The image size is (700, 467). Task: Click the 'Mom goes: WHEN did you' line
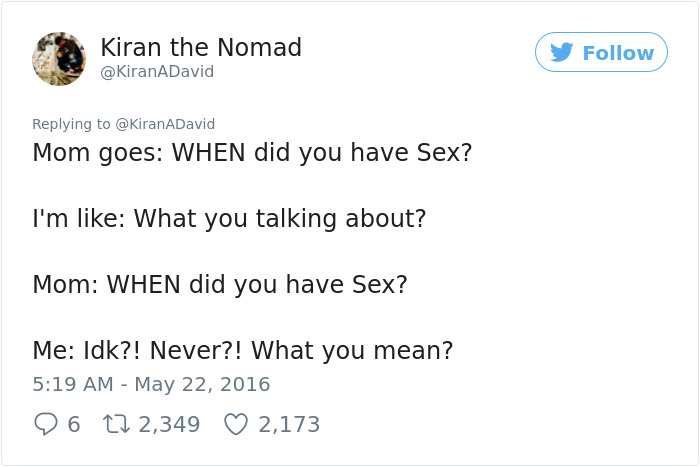[x=252, y=153]
